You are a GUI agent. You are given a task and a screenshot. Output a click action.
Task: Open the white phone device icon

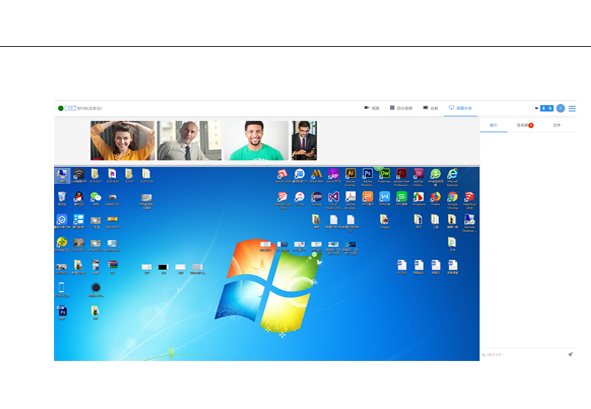pos(62,290)
